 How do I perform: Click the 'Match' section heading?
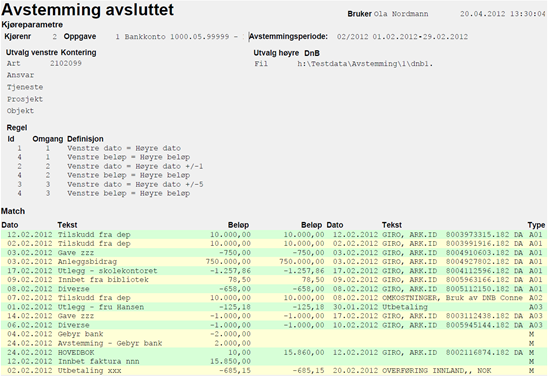tap(13, 211)
